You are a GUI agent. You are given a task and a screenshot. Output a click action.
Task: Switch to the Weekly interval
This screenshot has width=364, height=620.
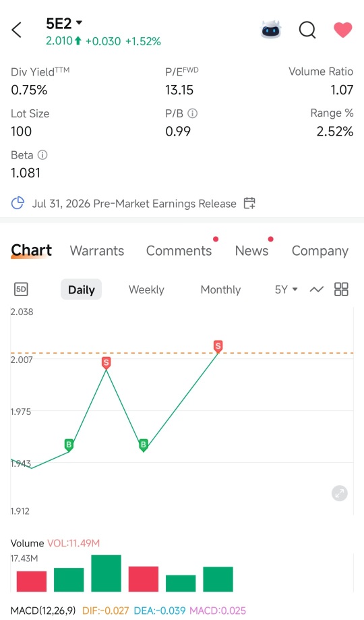[146, 289]
